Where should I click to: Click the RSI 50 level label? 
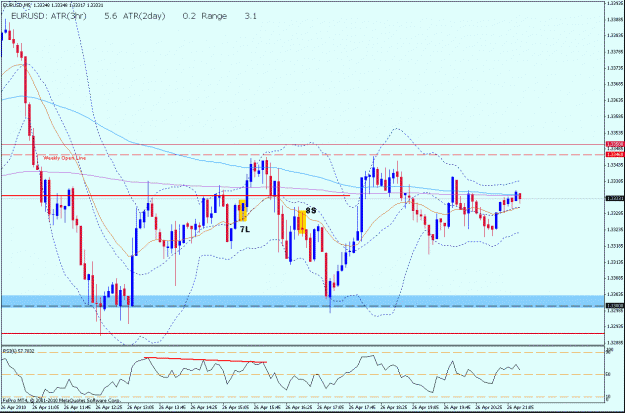point(609,375)
